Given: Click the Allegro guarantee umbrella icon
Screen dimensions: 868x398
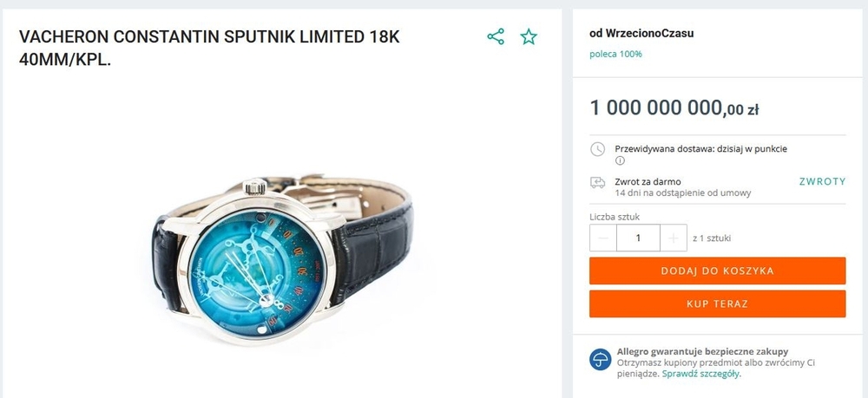Looking at the screenshot, I should point(601,359).
